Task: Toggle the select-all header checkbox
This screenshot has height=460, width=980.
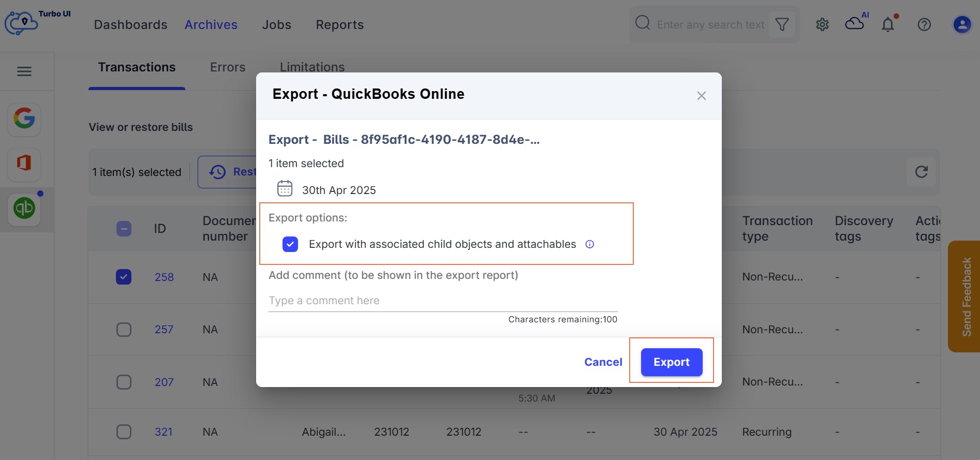Action: click(124, 229)
